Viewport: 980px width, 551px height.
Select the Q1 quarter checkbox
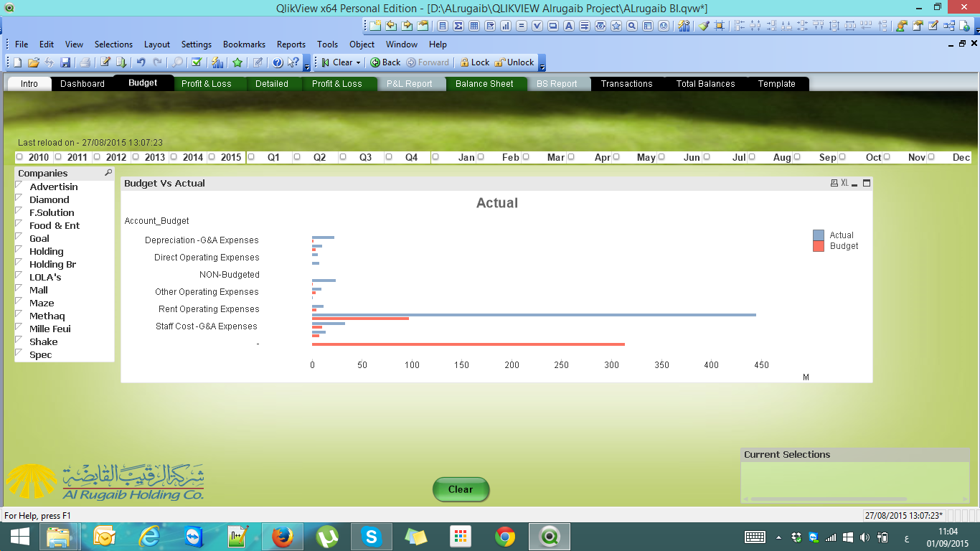click(251, 157)
